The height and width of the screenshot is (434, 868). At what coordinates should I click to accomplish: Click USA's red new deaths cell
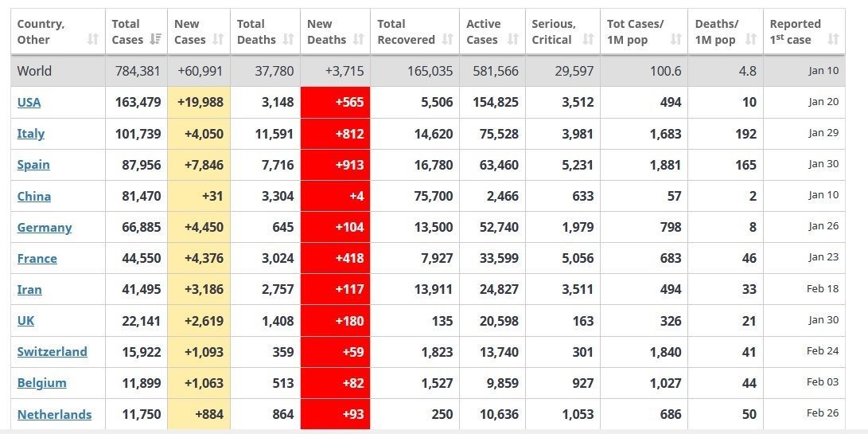pyautogui.click(x=335, y=102)
